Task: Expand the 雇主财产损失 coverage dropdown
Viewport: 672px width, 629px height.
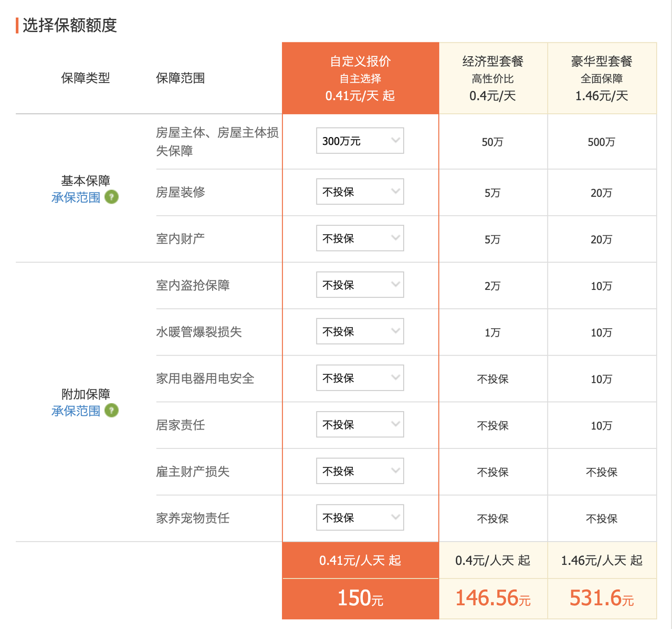Action: point(360,471)
